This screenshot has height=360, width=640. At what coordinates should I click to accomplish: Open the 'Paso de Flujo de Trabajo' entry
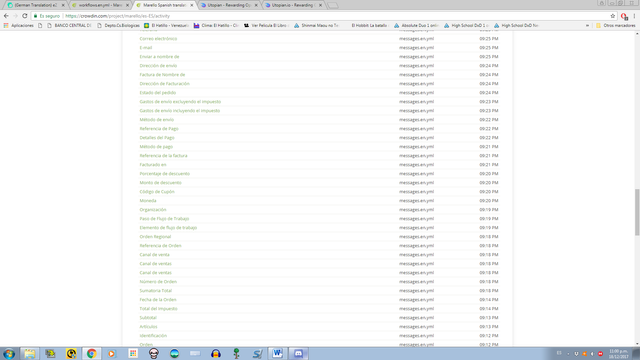click(164, 219)
